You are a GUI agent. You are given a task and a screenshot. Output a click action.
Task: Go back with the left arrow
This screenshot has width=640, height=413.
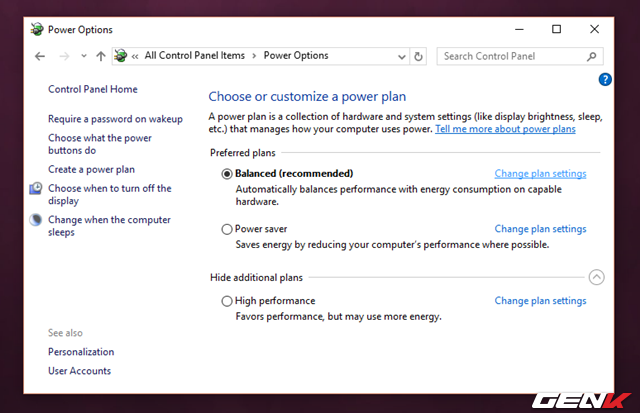pos(40,56)
